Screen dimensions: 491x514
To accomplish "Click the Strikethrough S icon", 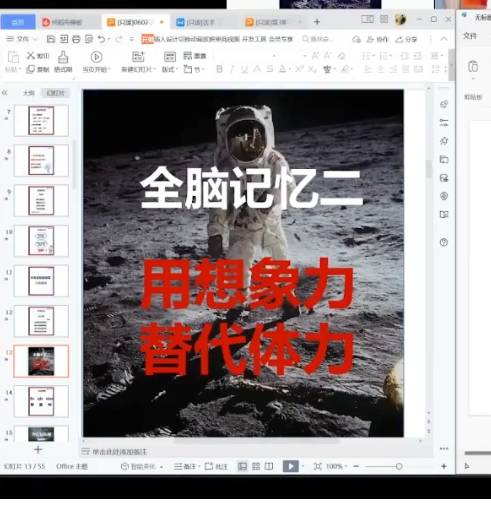I will point(270,69).
